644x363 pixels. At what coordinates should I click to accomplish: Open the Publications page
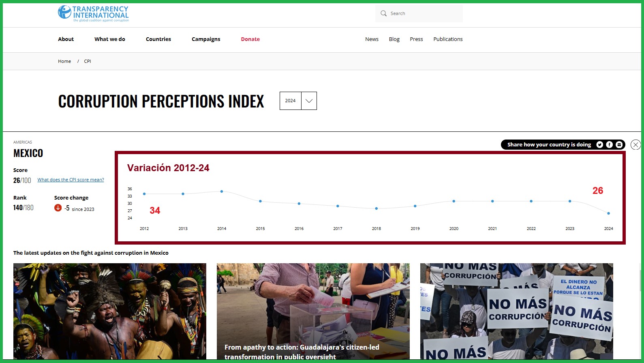click(x=448, y=39)
